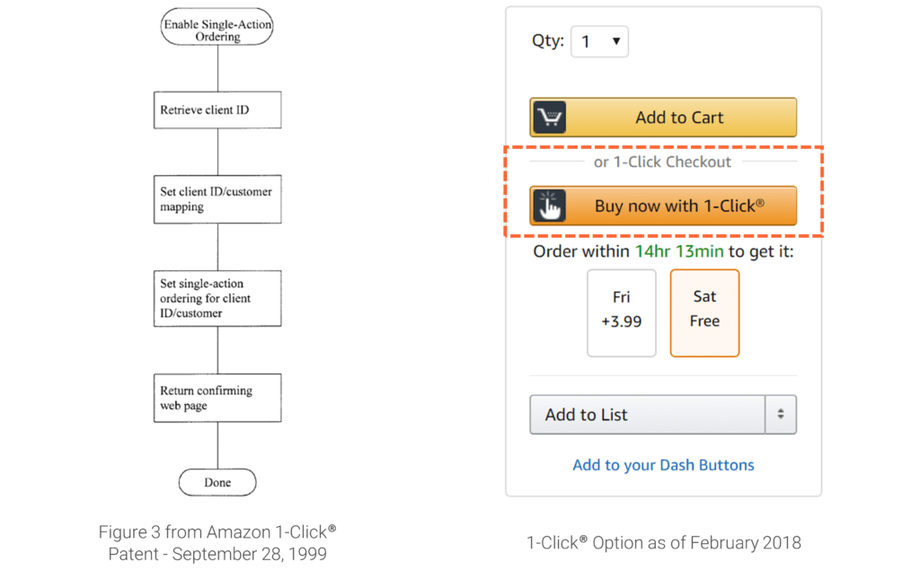Select the Sat Free delivery option

[704, 313]
